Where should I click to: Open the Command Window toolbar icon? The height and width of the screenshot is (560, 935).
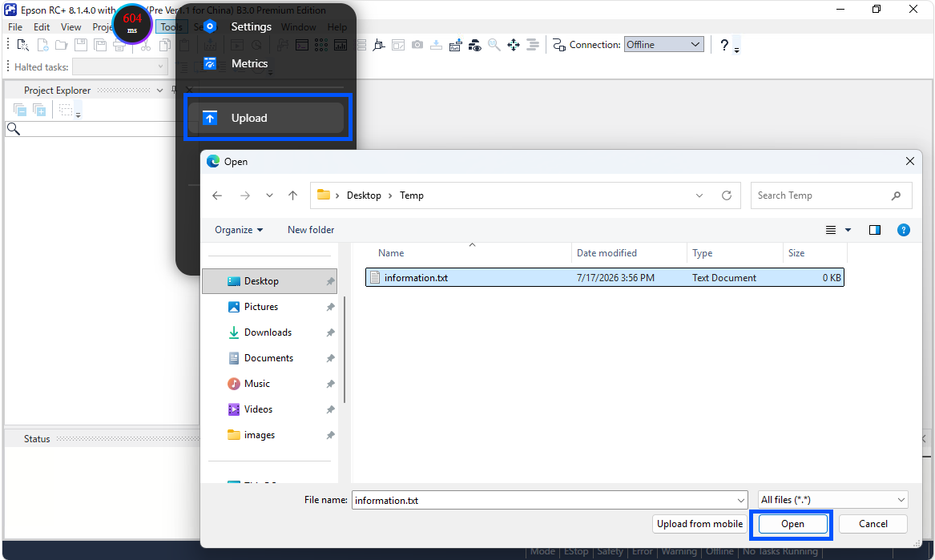pos(302,45)
